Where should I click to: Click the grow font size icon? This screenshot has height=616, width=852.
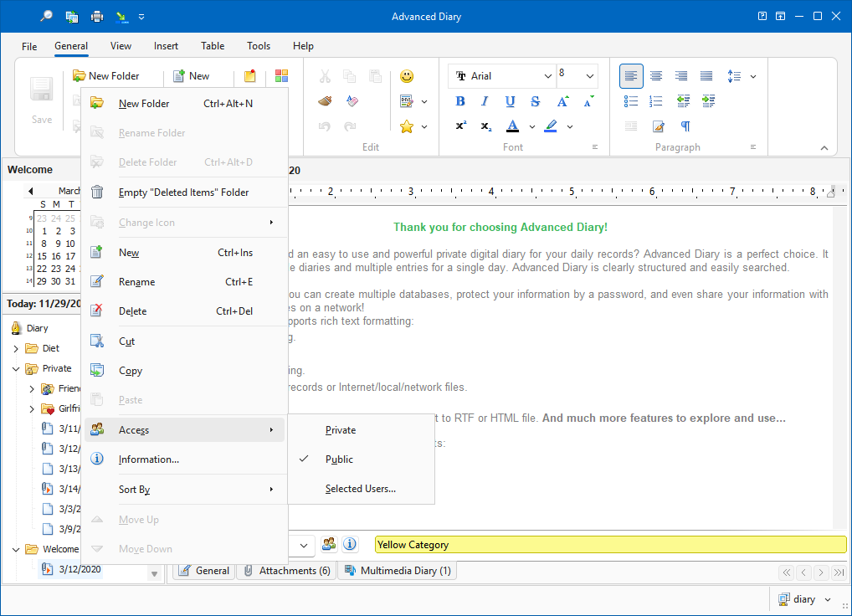point(562,101)
